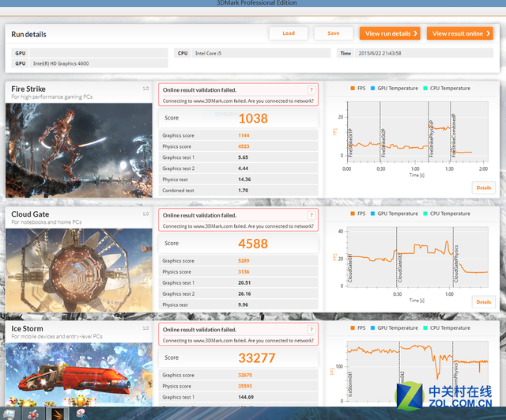Click the Save button

[334, 33]
